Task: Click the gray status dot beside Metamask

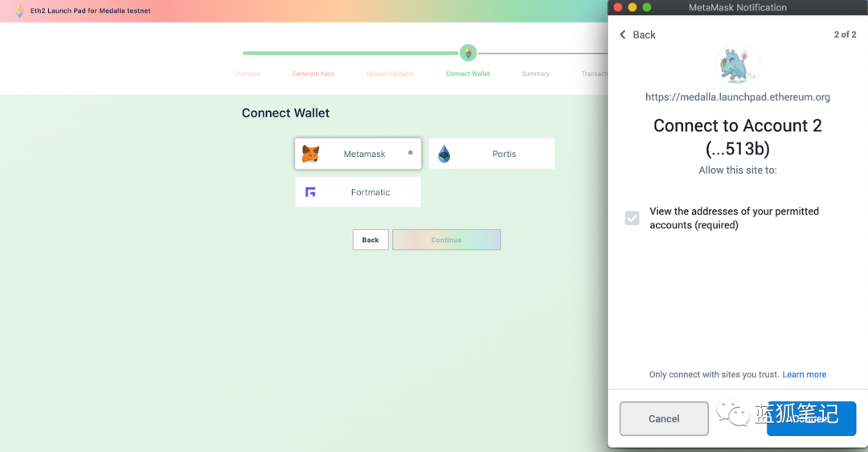Action: [410, 152]
